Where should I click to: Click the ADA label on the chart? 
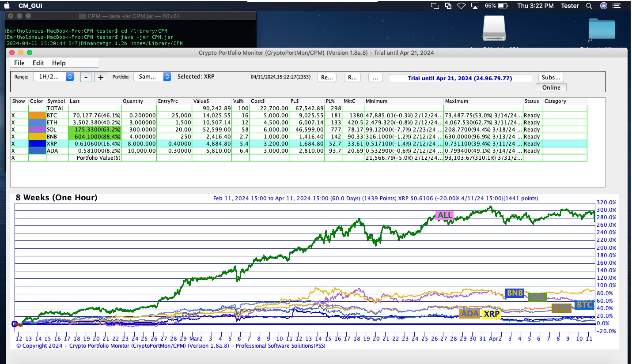469,314
